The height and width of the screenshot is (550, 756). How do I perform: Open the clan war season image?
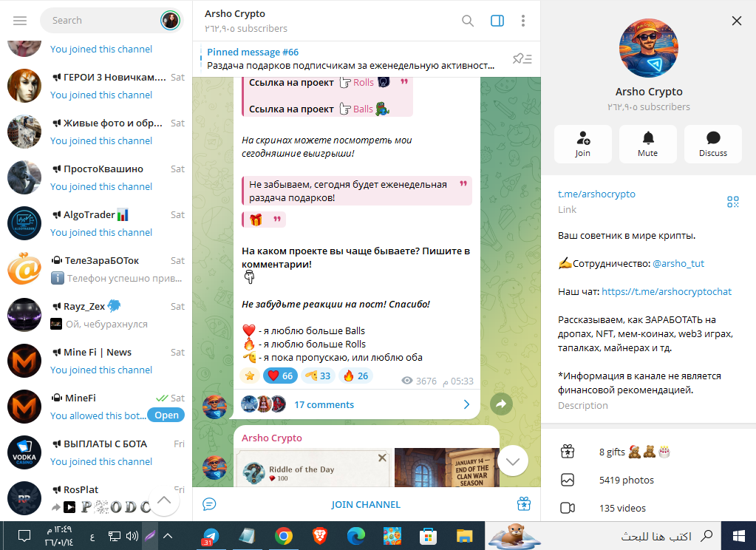(x=447, y=467)
